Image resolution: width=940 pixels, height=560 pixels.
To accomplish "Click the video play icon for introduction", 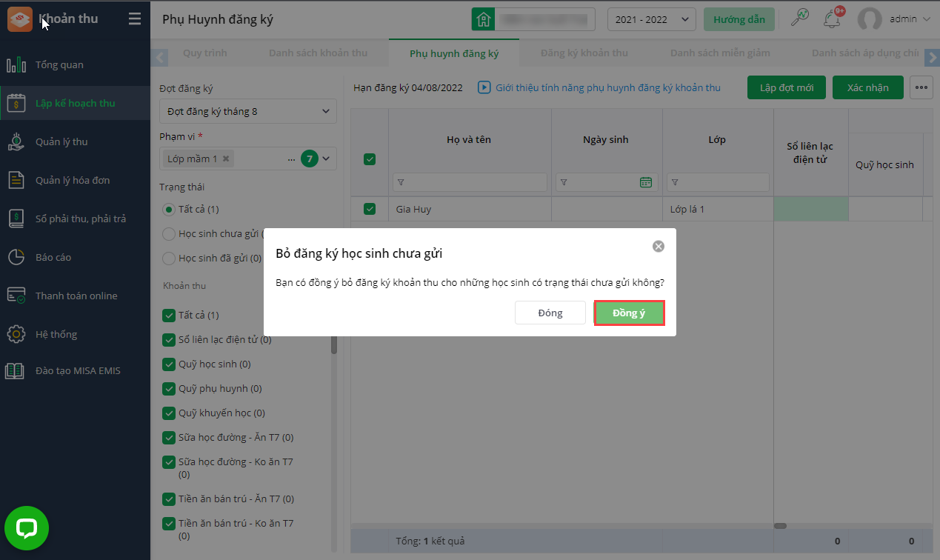I will click(484, 87).
